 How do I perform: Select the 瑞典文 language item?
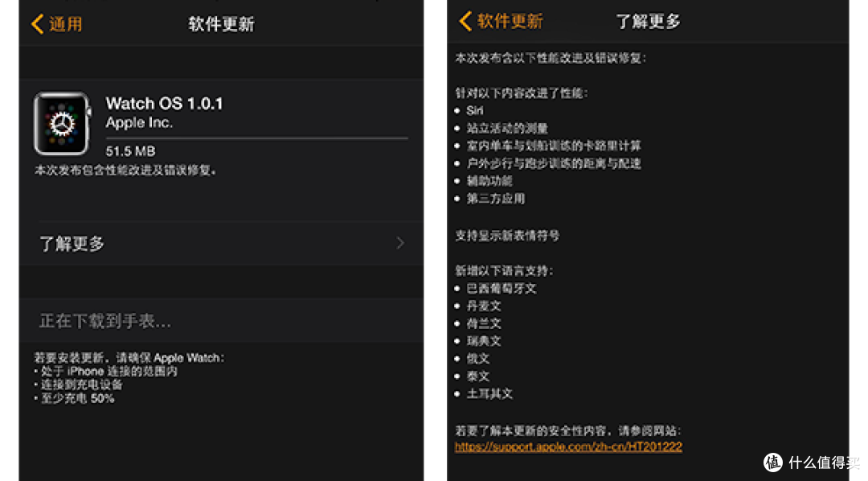point(484,341)
